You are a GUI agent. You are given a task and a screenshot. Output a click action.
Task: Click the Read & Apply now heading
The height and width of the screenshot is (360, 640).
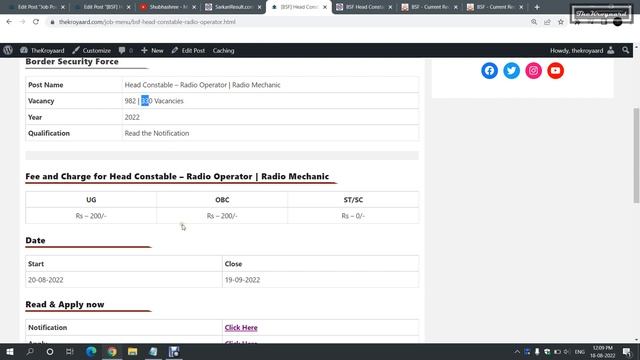pyautogui.click(x=64, y=304)
